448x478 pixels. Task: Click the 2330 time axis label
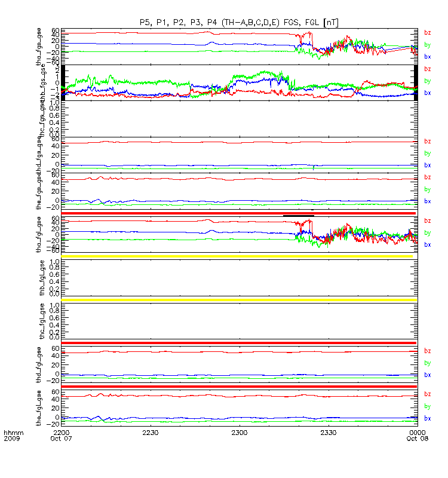[329, 433]
